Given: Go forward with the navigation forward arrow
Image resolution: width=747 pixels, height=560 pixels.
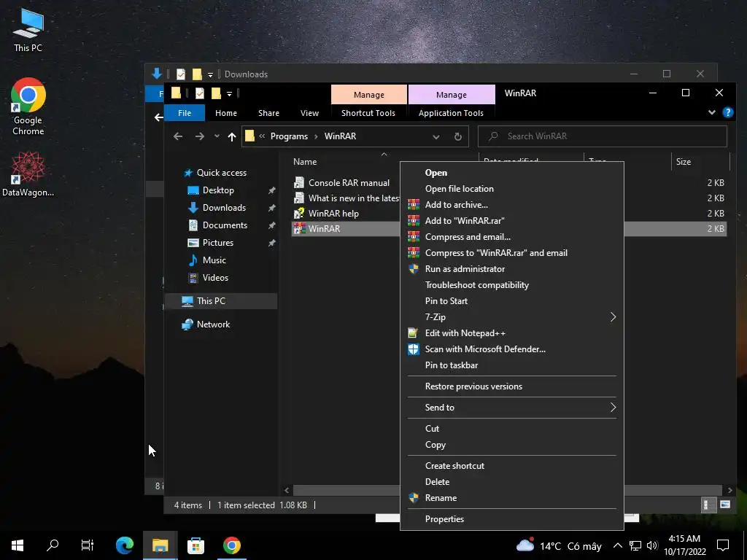Looking at the screenshot, I should [199, 136].
